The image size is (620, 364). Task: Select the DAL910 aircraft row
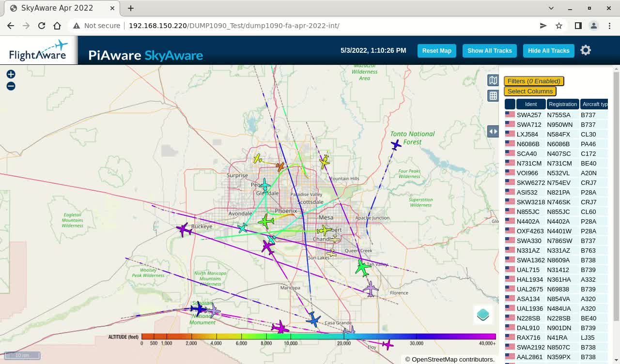556,328
